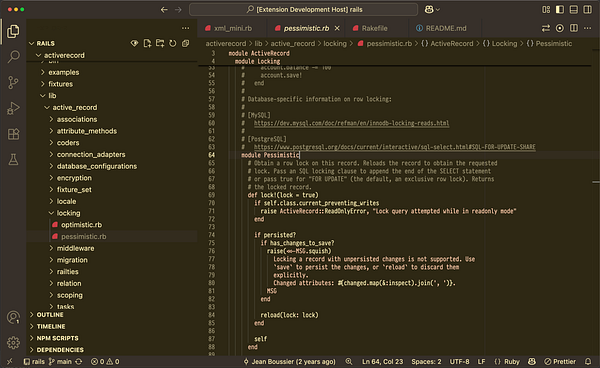Click the New File icon in RAILS header
Viewport: 600px width, 368px height.
147,43
